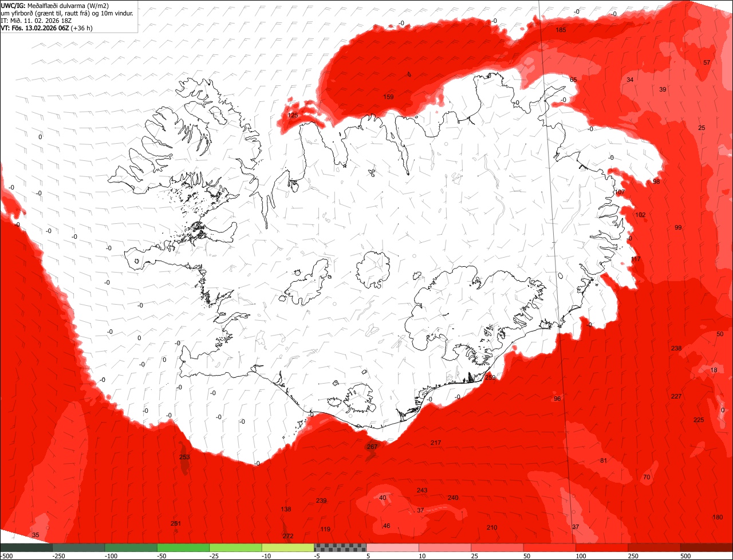Viewport: 733px width, 560px height.
Task: Click the map value '253' in the southwest sea
Action: point(184,457)
